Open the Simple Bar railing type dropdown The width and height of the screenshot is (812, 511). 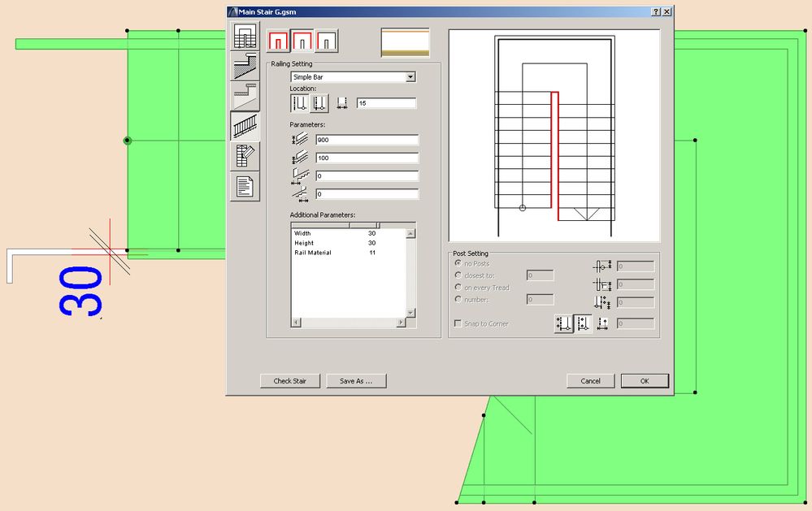coord(354,77)
